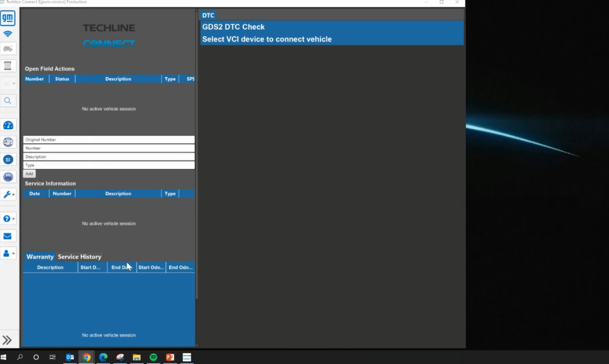This screenshot has width=609, height=364.
Task: Expand the sidebar with the double chevron
Action: [x=7, y=340]
